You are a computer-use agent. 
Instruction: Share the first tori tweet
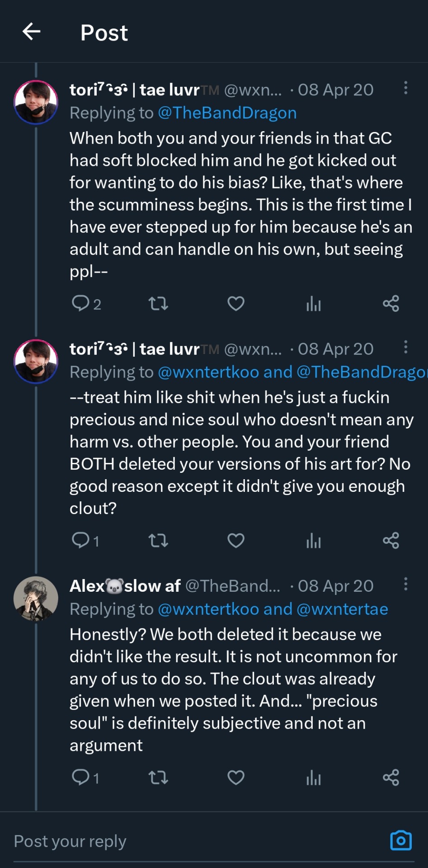(x=391, y=303)
